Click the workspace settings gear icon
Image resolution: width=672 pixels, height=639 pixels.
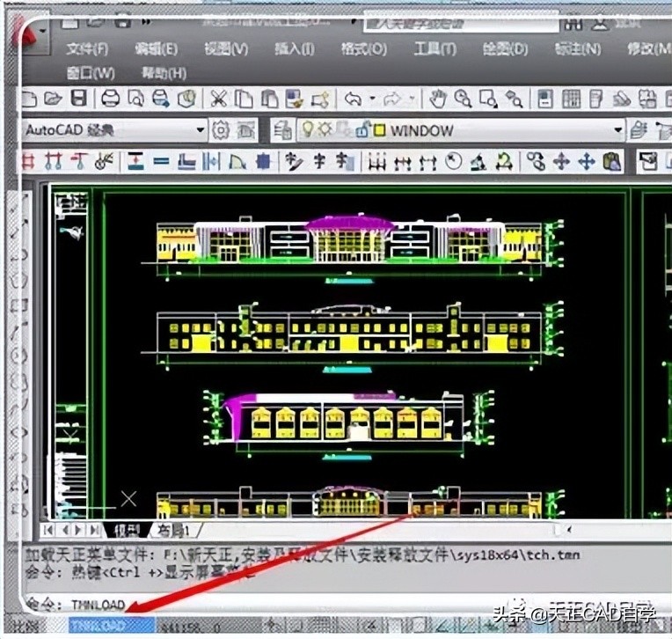coord(221,130)
